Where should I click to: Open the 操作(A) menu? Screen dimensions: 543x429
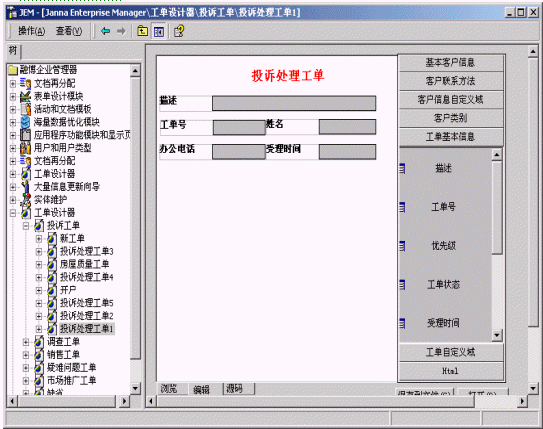[x=32, y=31]
